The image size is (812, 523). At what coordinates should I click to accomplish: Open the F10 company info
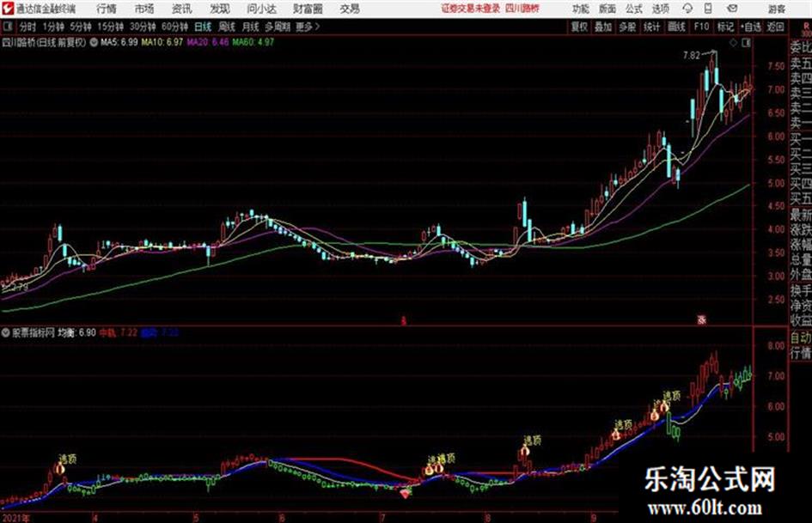701,27
